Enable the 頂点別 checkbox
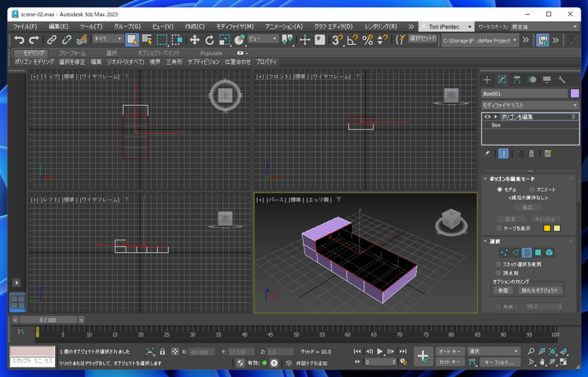The width and height of the screenshot is (588, 377). [x=498, y=273]
